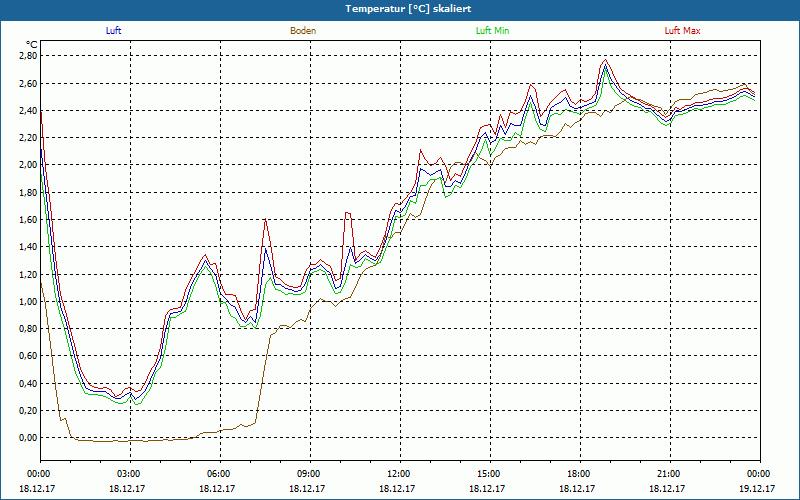Click the 18.12.17 date under 21:00
The width and height of the screenshot is (800, 500).
coord(667,488)
